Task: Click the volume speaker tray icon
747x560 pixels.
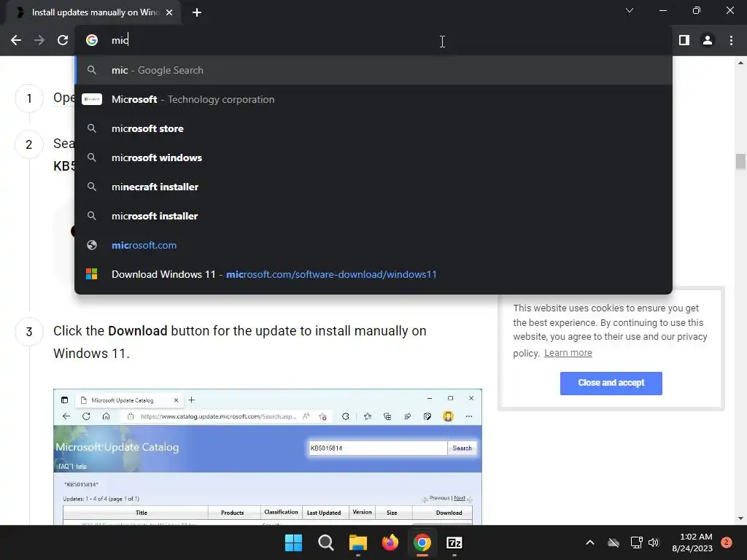Action: 654,542
